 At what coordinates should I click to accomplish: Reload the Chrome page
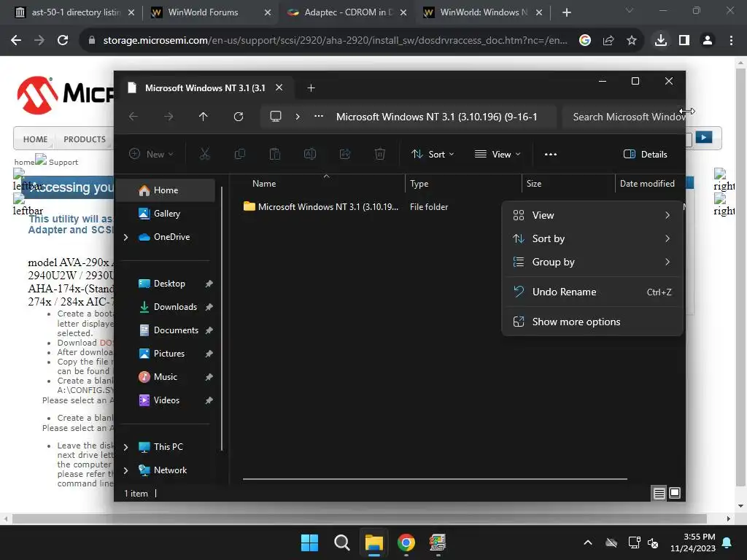click(x=63, y=41)
